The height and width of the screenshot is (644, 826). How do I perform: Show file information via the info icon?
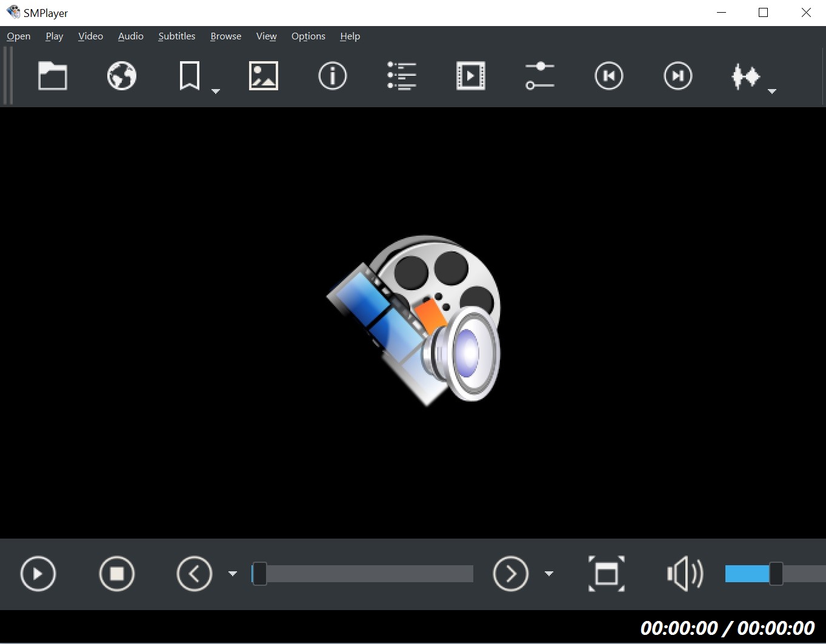point(333,76)
